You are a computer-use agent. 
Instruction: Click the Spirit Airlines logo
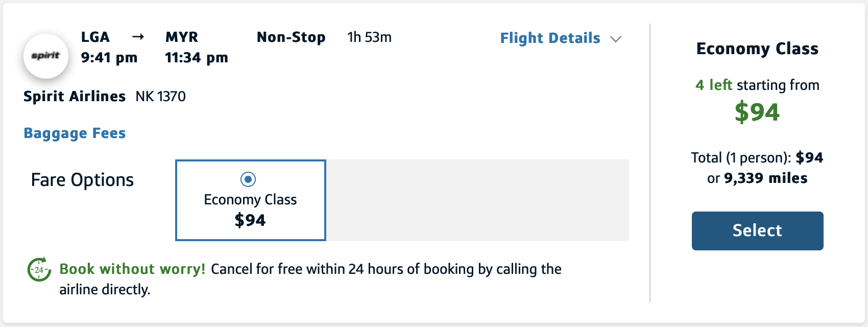46,56
